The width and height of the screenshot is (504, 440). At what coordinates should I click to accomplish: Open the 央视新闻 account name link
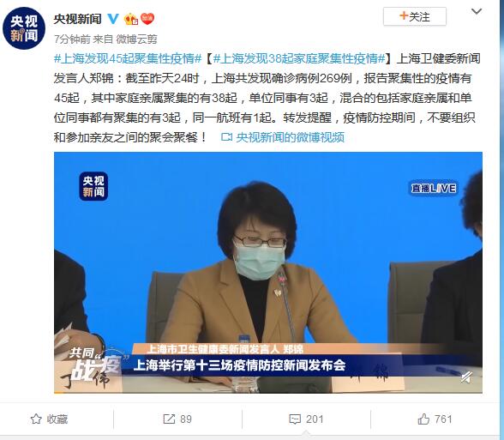click(x=77, y=19)
